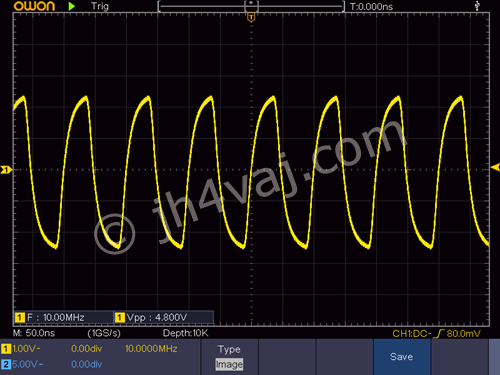Image resolution: width=500 pixels, height=375 pixels.
Task: Click the yellow trigger level arrow on right edge
Action: 495,167
